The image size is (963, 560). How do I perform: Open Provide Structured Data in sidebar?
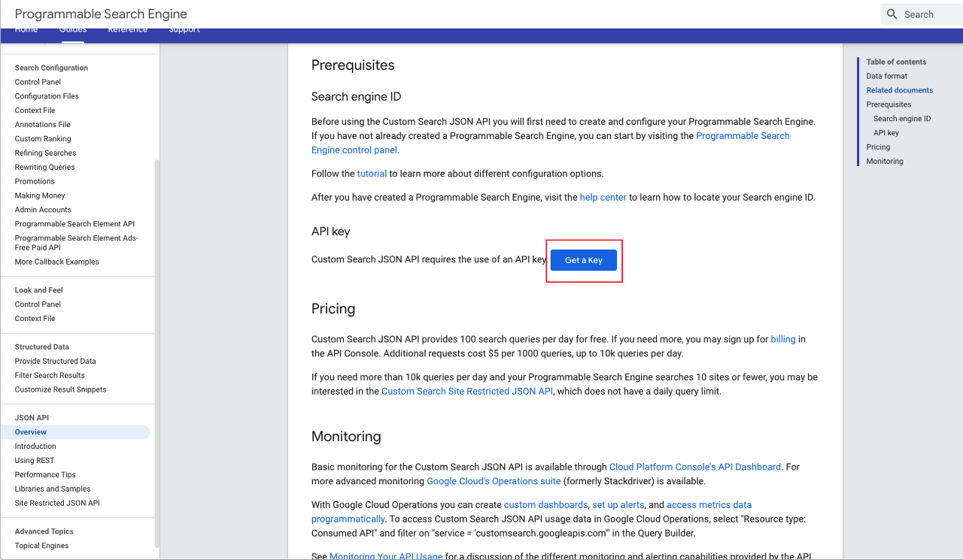tap(55, 362)
